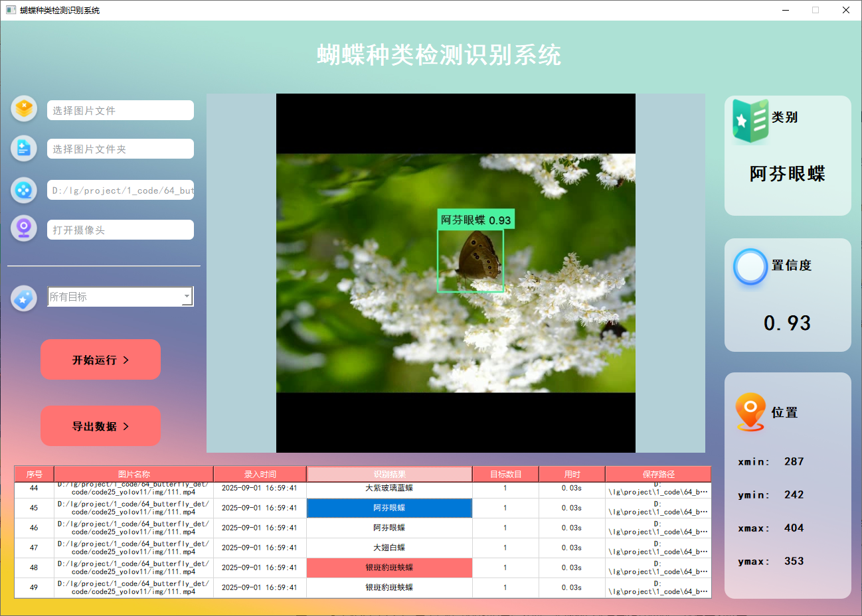Click the target count cell in row 47

click(x=505, y=548)
